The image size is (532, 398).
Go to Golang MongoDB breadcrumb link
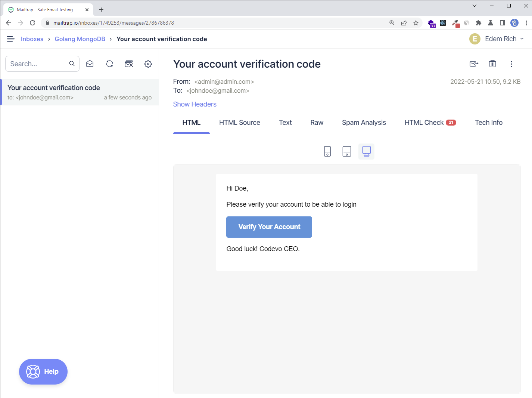pos(80,39)
